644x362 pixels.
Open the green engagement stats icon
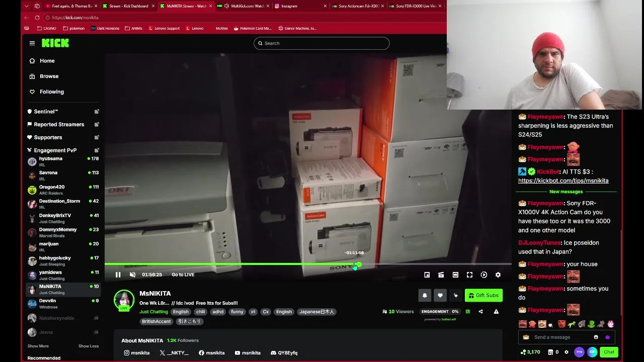tap(467, 312)
